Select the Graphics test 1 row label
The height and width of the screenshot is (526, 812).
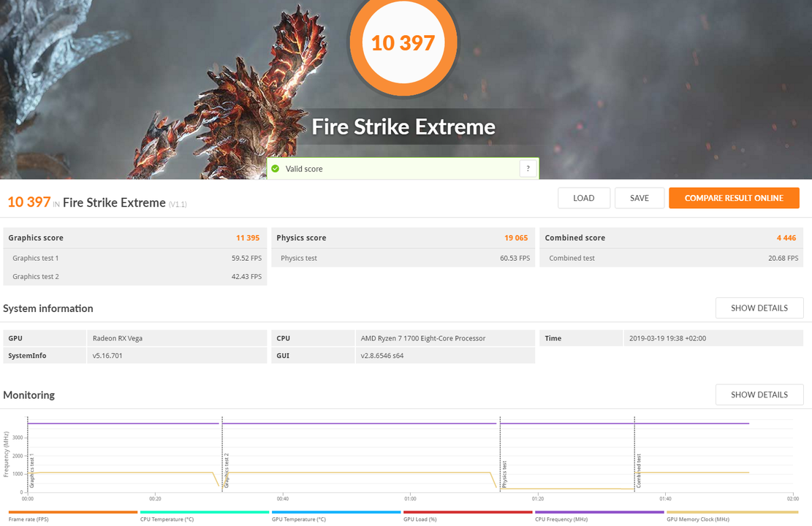[36, 258]
